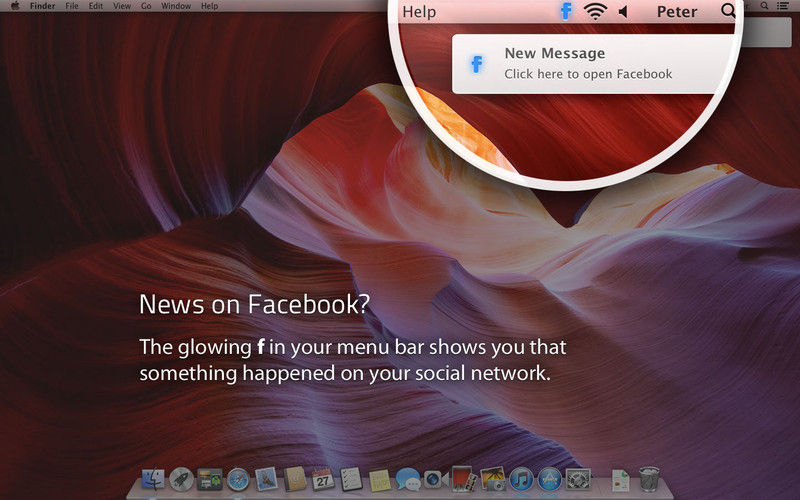Open System Preferences gear icon
Viewport: 800px width, 500px height.
pos(578,480)
